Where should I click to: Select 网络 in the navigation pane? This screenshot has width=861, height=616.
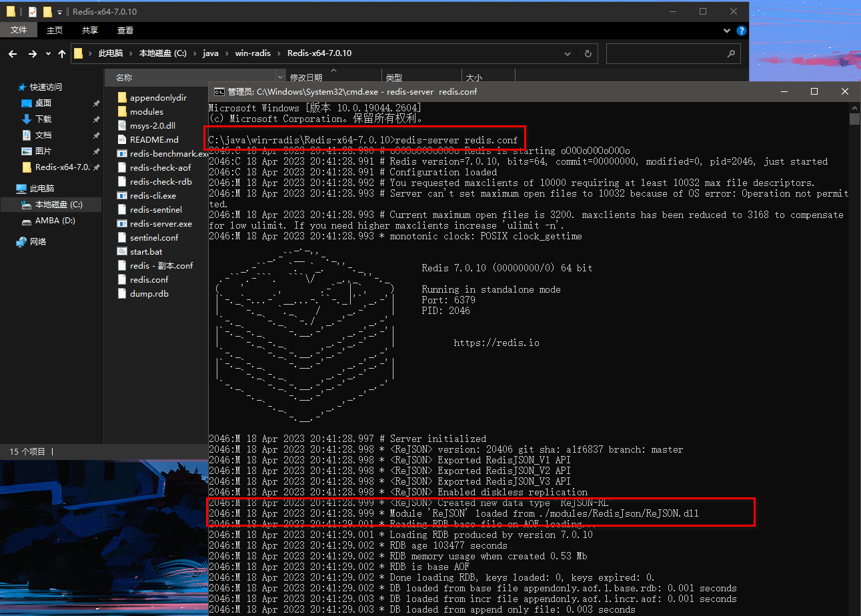(38, 241)
